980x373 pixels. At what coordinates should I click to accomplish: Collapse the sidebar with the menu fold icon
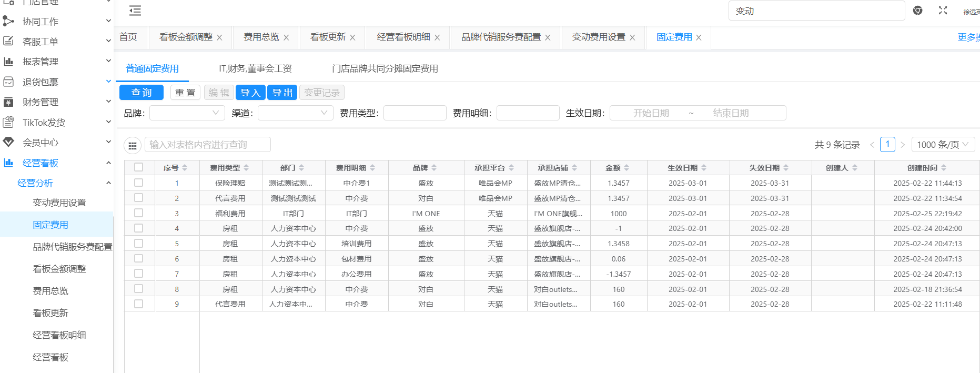(x=135, y=11)
